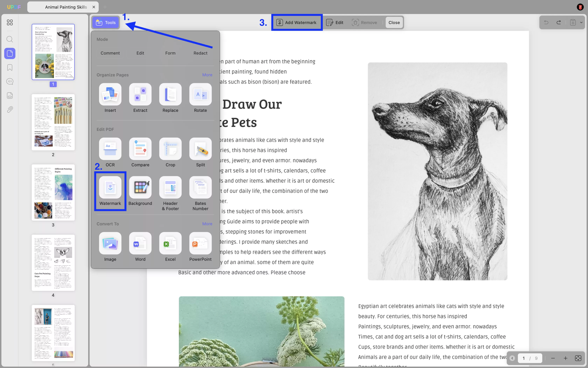Click the save file icon
This screenshot has height=368, width=588.
click(573, 22)
